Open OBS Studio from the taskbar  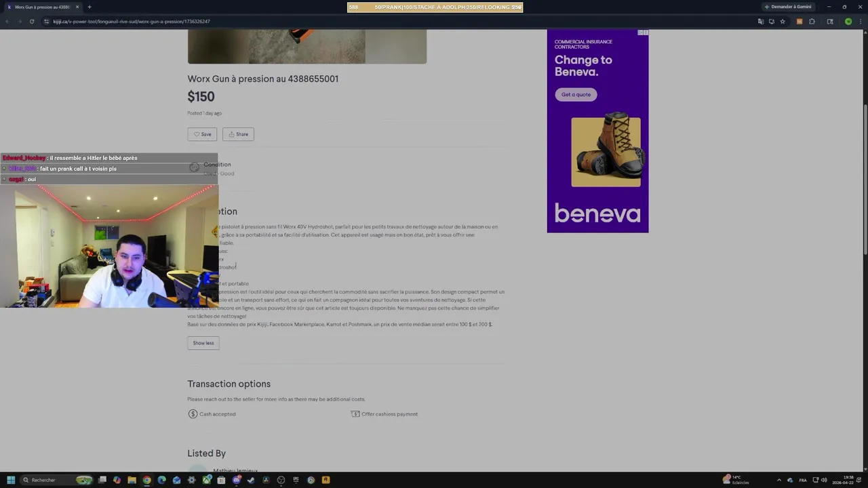281,480
